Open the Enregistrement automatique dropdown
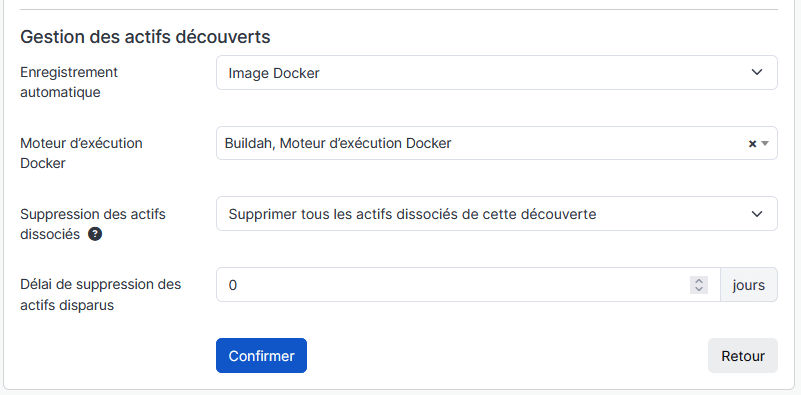 [x=497, y=73]
